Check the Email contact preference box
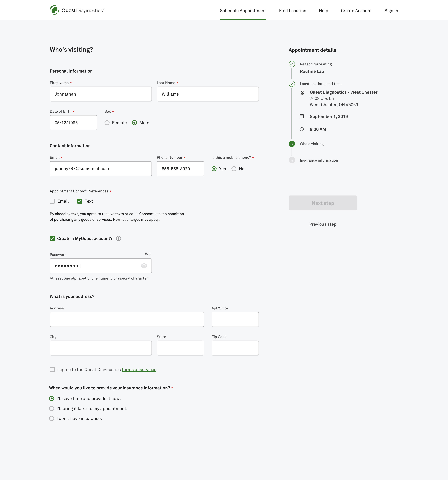448x480 pixels. (52, 201)
